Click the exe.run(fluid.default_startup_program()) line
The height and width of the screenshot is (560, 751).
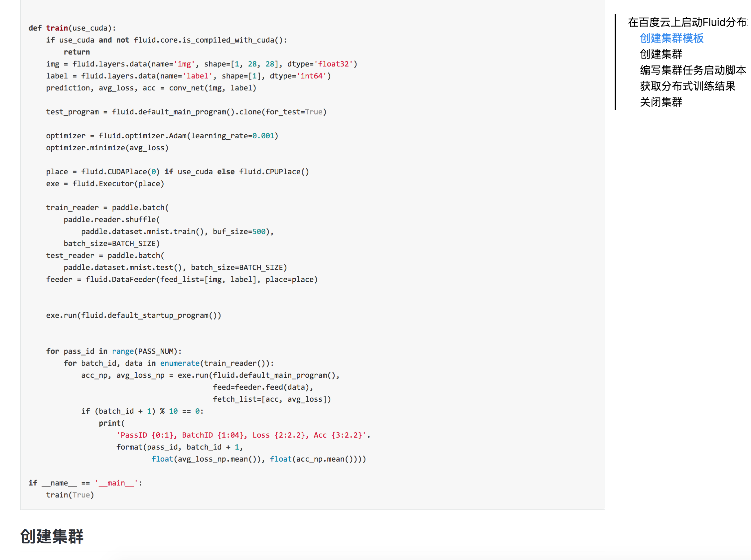[x=133, y=316]
